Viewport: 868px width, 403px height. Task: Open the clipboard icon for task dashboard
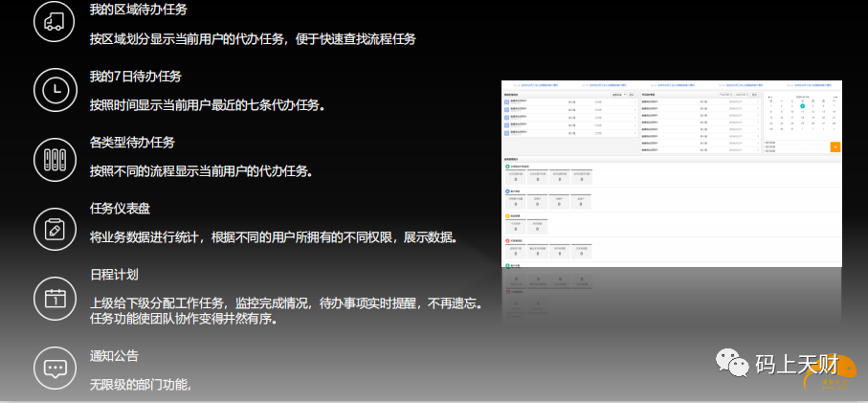(x=54, y=227)
